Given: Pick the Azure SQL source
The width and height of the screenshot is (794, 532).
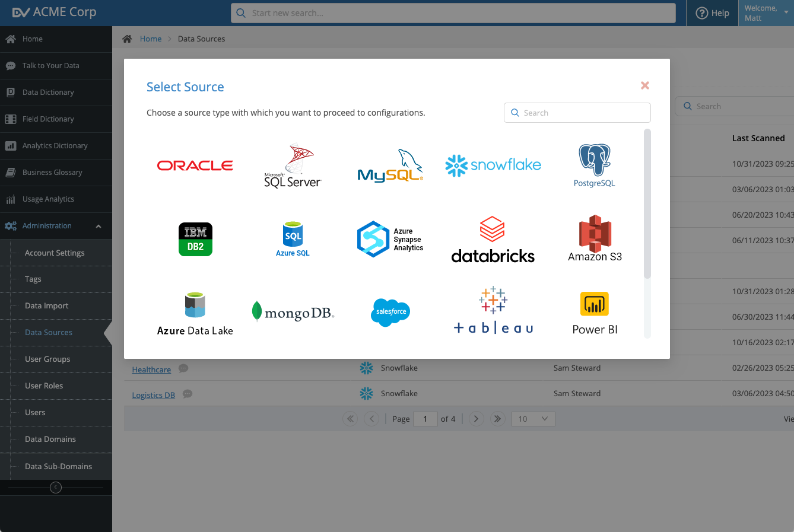Looking at the screenshot, I should click(293, 240).
